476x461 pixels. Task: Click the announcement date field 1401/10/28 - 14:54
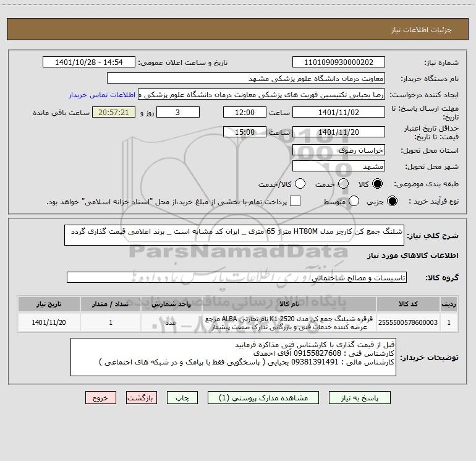pos(89,62)
